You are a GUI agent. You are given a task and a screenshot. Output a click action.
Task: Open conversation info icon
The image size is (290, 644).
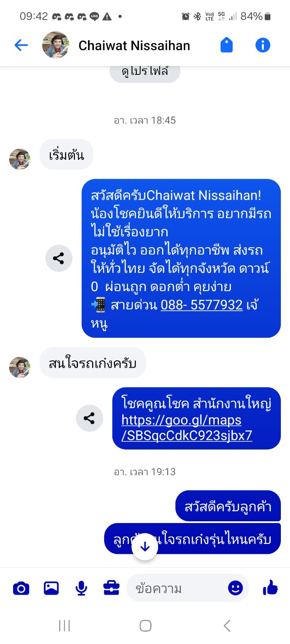263,45
